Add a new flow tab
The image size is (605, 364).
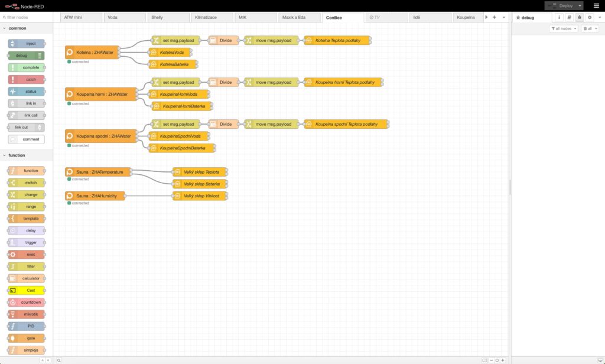[x=495, y=17]
